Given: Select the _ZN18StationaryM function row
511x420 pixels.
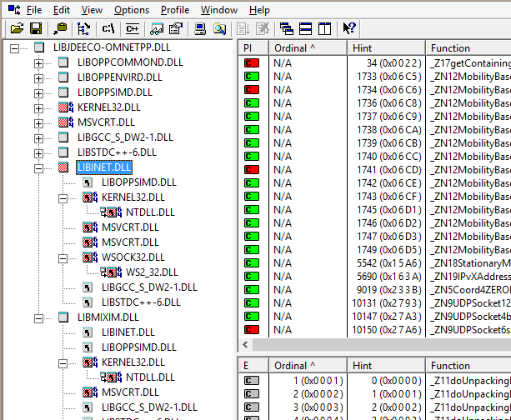Looking at the screenshot, I should click(470, 263).
